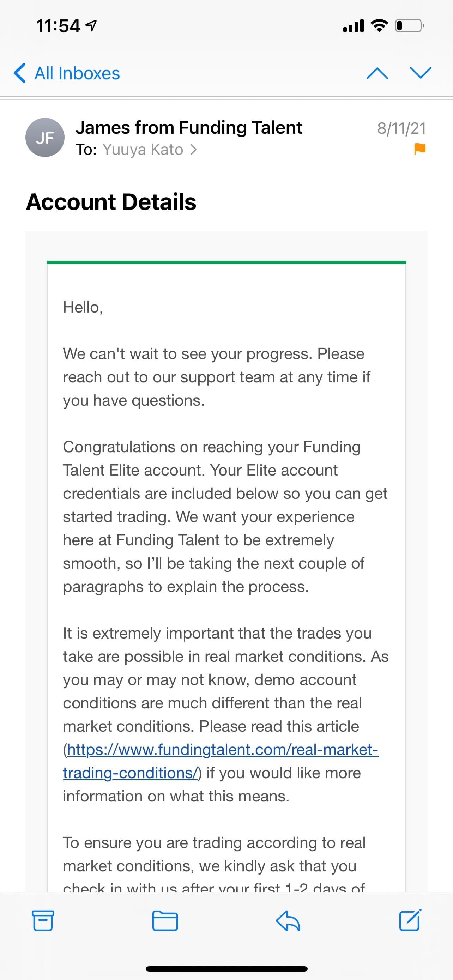
Task: Tap recipient name Yuuya Kato
Action: click(143, 150)
